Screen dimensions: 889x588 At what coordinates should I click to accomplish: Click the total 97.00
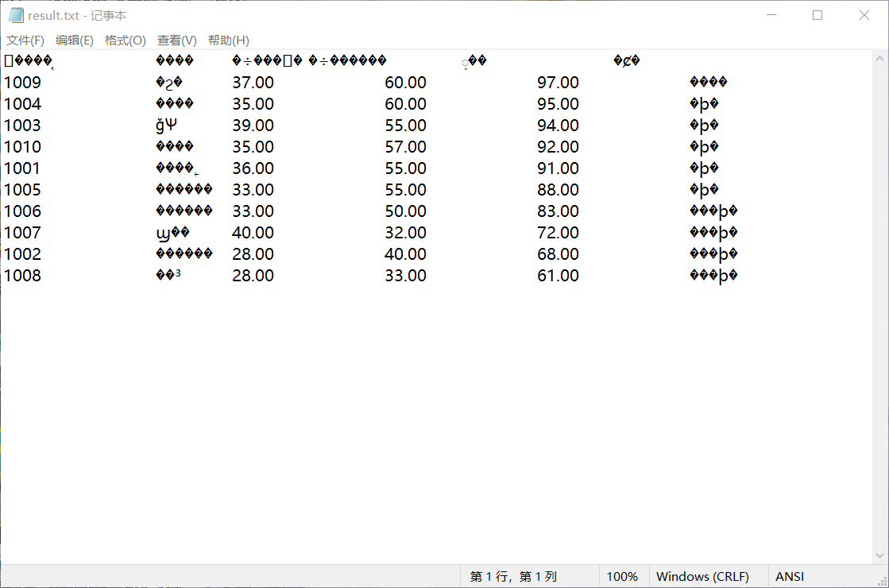point(558,82)
